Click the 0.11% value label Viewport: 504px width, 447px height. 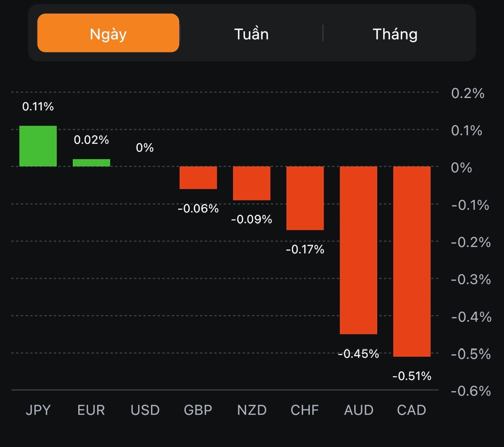coord(38,106)
